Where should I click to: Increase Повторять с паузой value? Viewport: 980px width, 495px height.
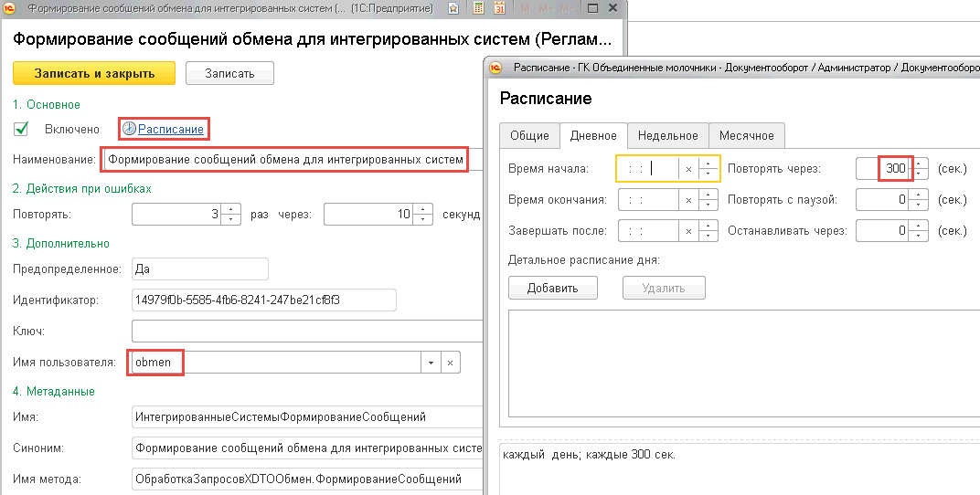click(919, 195)
